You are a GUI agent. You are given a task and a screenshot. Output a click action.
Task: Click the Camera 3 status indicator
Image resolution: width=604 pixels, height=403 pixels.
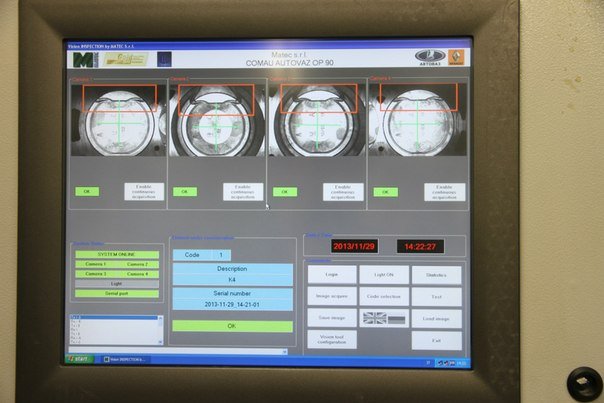pos(96,274)
